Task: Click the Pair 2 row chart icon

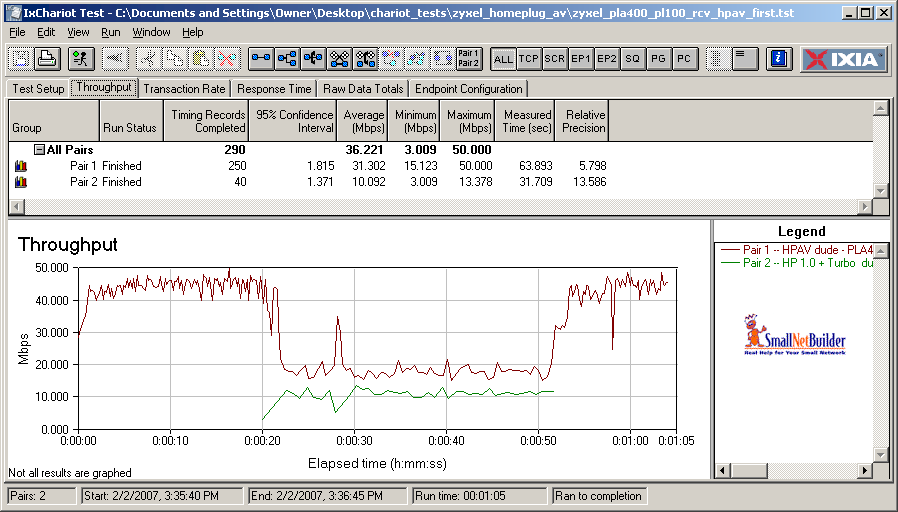Action: 21,182
